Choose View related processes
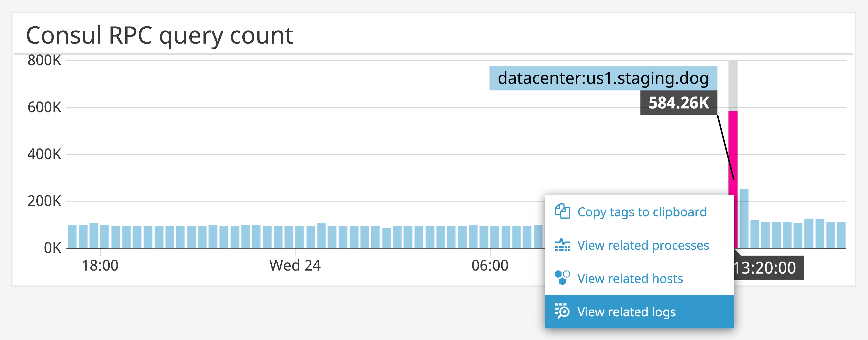This screenshot has width=868, height=340. [x=643, y=245]
